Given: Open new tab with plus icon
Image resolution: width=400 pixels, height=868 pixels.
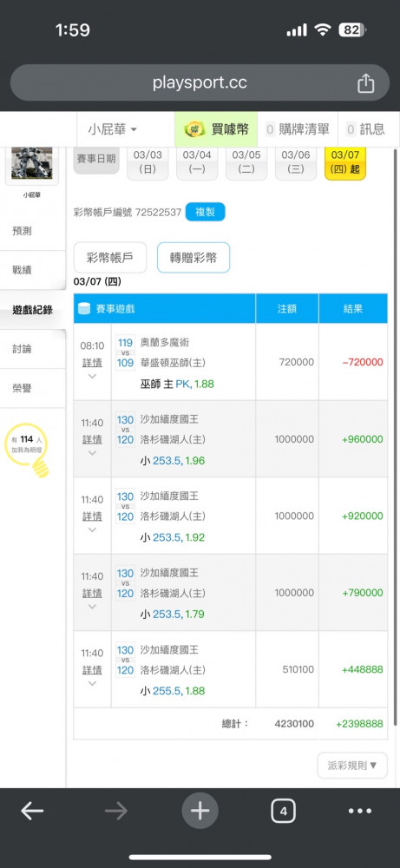Looking at the screenshot, I should 200,811.
